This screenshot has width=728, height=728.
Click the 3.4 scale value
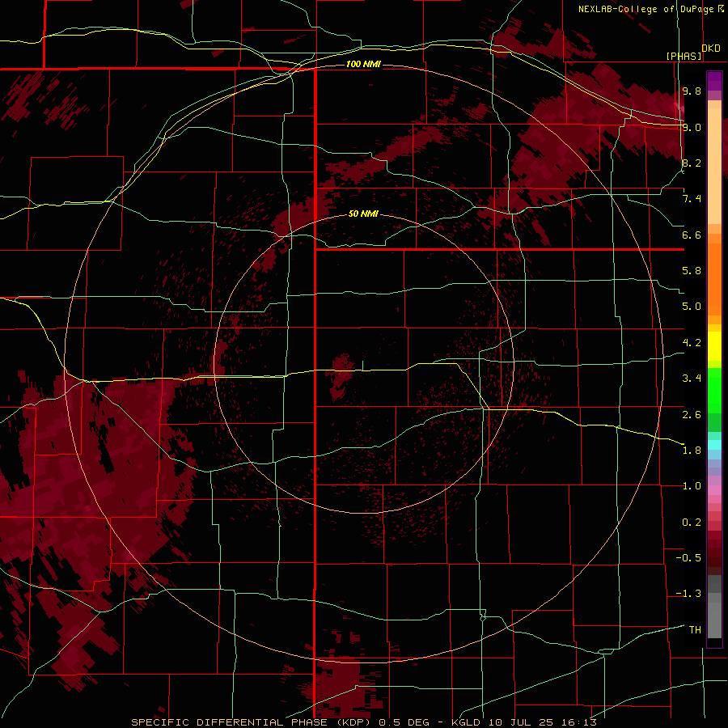click(692, 379)
